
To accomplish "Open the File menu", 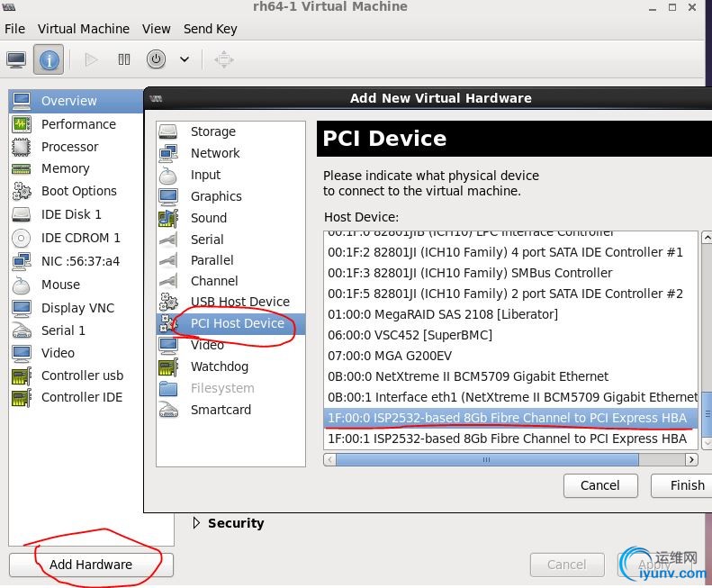I will tap(14, 29).
